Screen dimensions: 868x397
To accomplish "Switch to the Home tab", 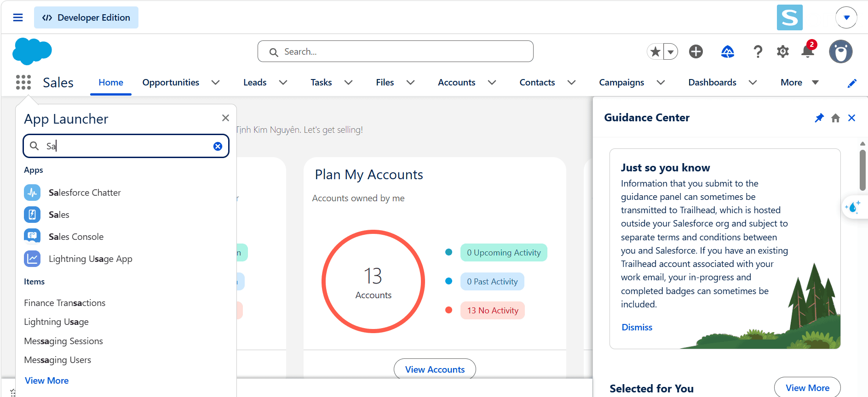I will [x=111, y=82].
